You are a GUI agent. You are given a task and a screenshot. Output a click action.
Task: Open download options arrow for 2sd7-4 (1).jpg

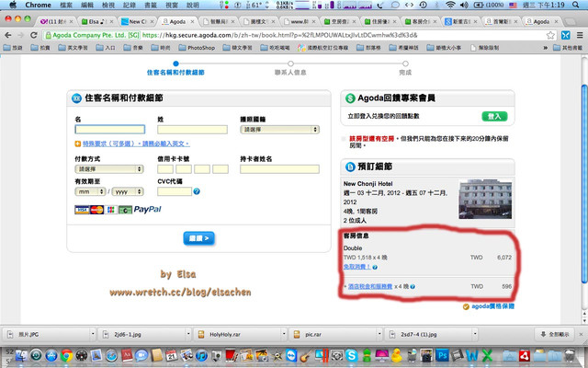(475, 334)
